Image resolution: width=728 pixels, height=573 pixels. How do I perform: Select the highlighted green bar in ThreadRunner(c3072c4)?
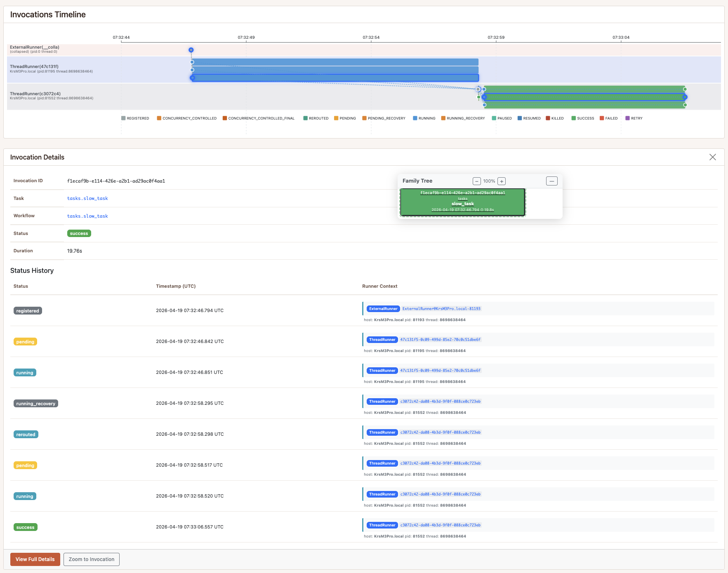click(584, 97)
